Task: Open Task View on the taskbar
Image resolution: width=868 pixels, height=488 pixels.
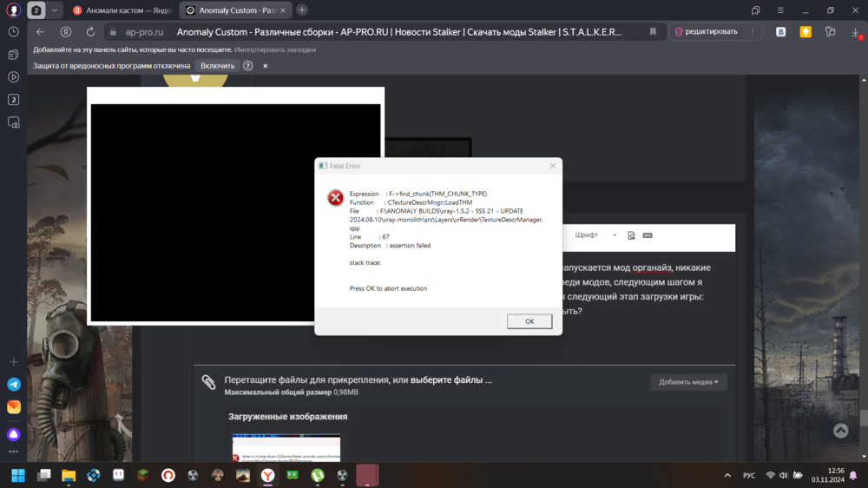Action: [43, 475]
